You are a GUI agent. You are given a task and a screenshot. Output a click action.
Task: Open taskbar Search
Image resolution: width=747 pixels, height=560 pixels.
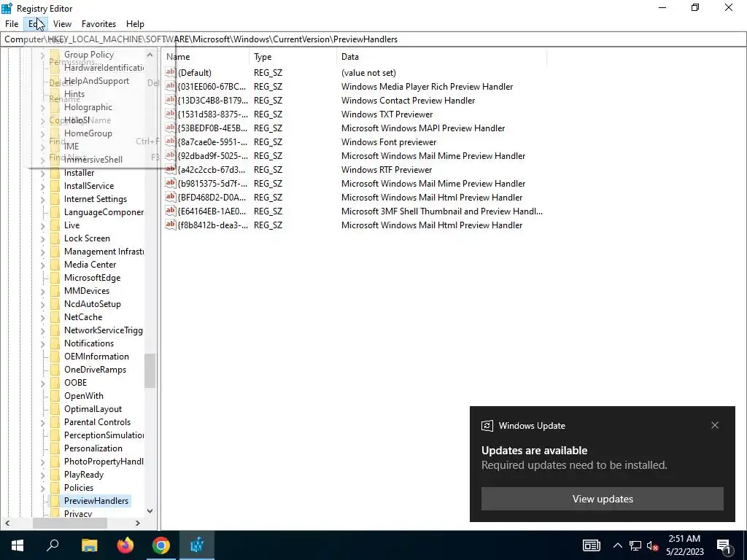coord(53,545)
